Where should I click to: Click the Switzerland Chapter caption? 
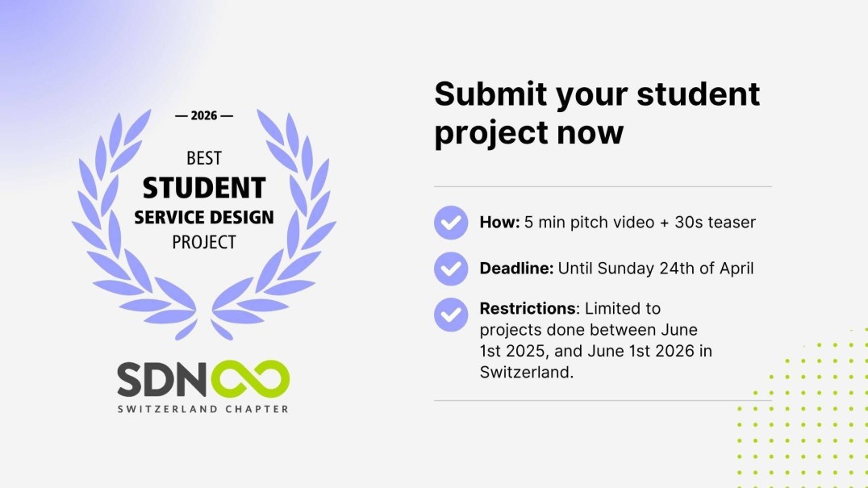(203, 409)
